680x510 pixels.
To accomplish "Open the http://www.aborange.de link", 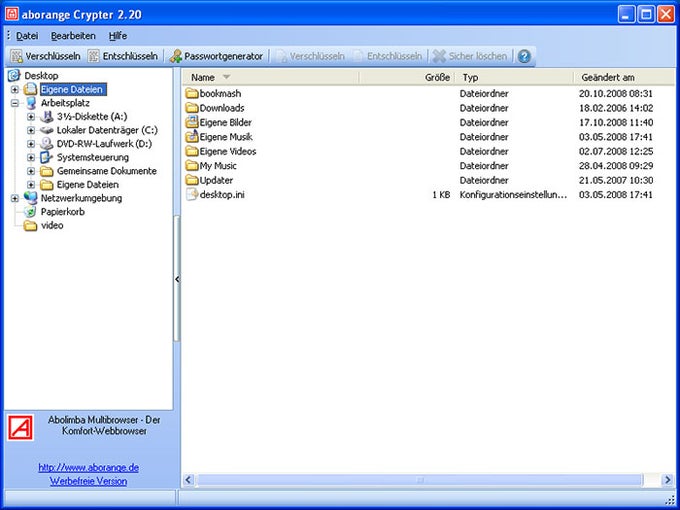I will pyautogui.click(x=88, y=468).
